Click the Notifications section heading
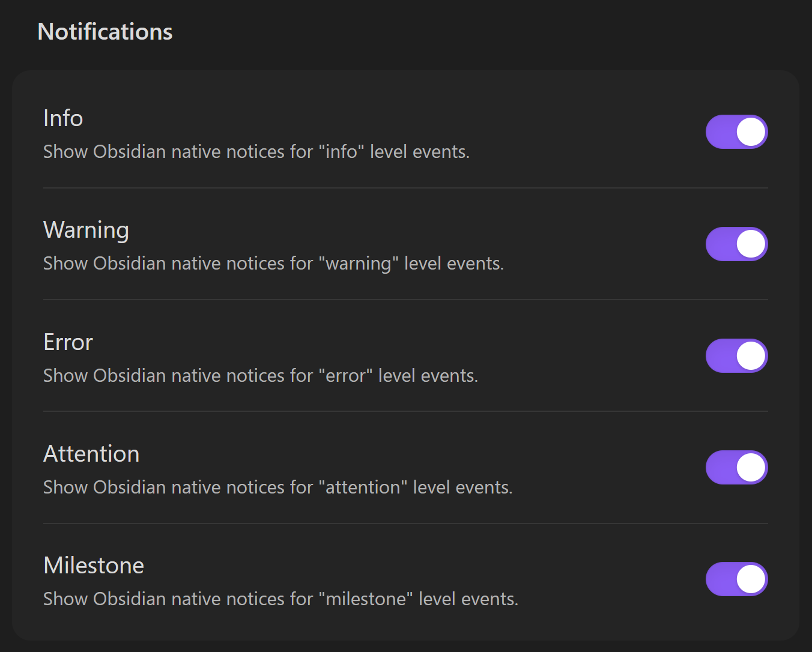This screenshot has width=812, height=652. point(105,32)
